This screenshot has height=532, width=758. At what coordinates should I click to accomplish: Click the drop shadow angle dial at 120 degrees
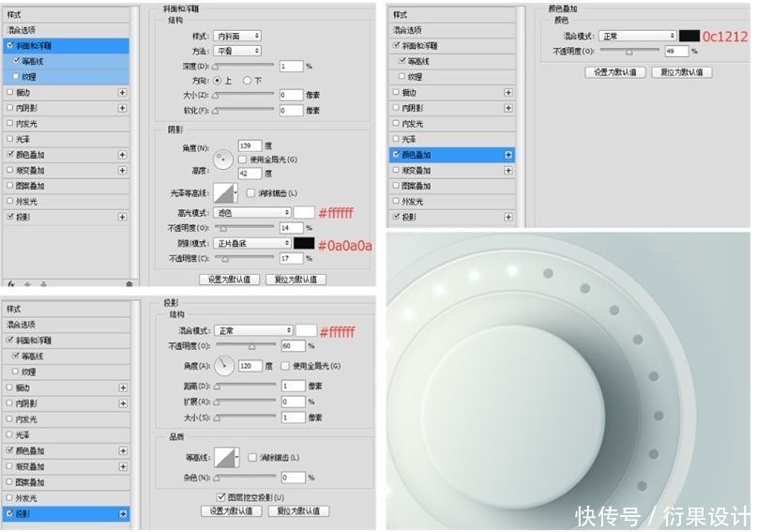pos(224,366)
